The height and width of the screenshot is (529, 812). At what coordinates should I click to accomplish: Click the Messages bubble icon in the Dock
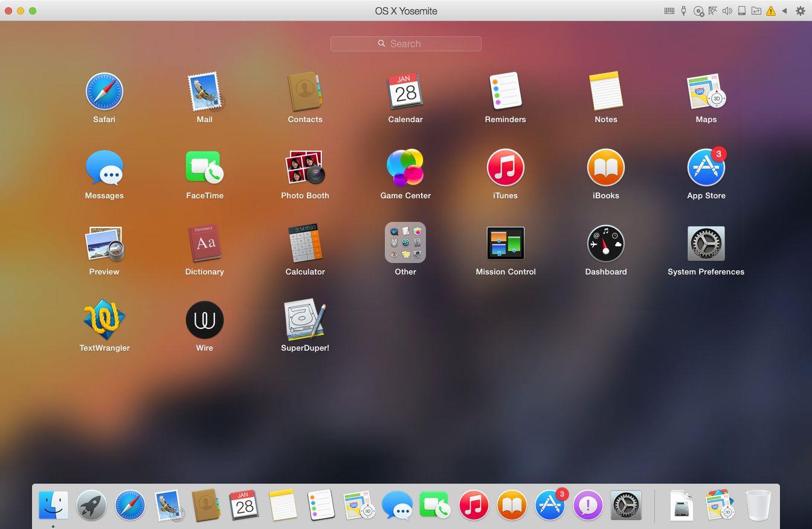click(397, 505)
